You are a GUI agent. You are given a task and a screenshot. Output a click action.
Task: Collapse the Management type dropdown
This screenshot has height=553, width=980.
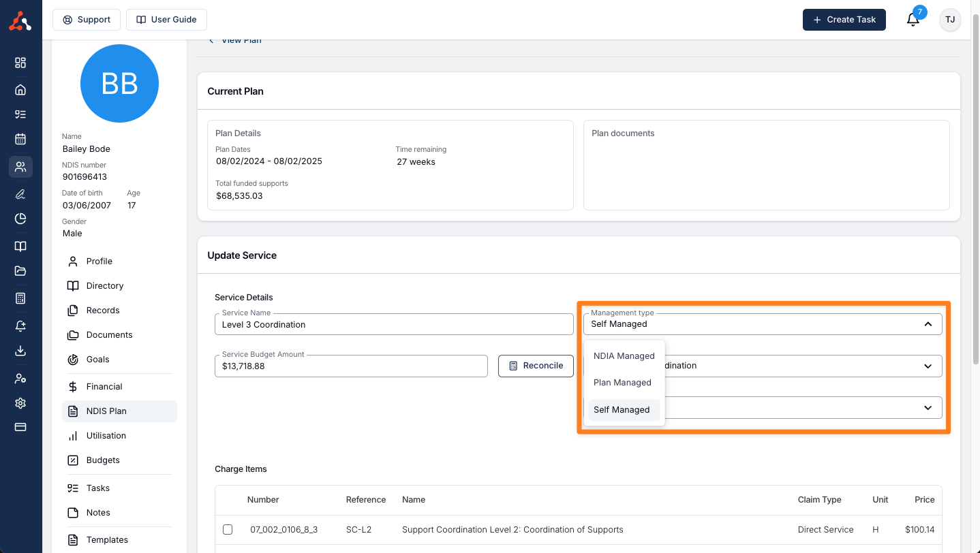(x=928, y=324)
